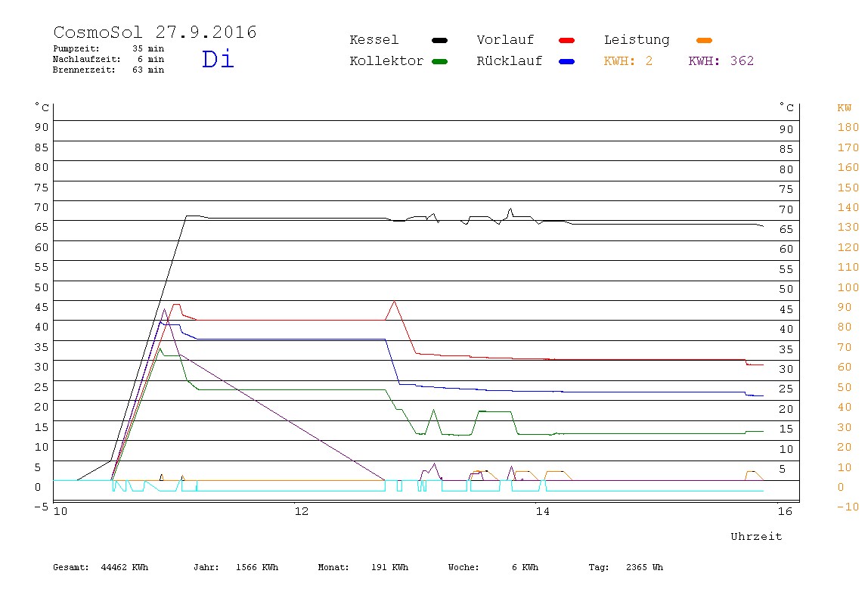Click the '10' hour tick label
Screen dimensions: 868x614
coord(60,512)
